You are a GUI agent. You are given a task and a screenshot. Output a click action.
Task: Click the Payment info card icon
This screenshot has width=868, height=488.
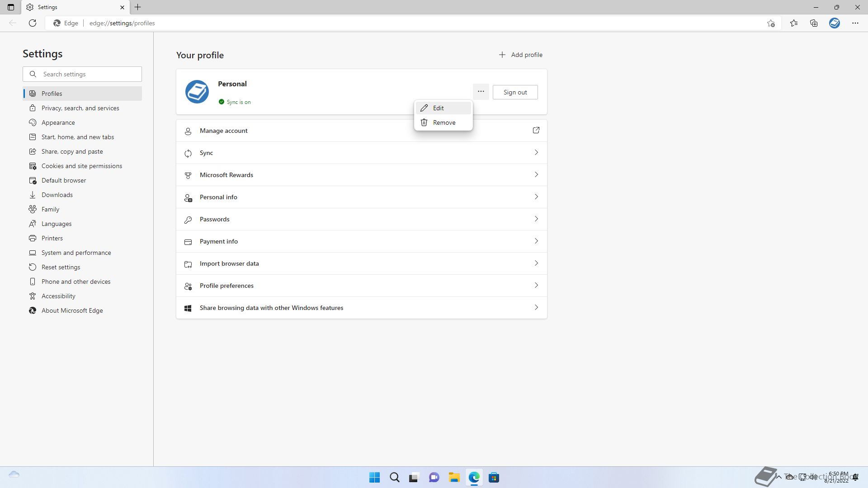click(x=188, y=242)
